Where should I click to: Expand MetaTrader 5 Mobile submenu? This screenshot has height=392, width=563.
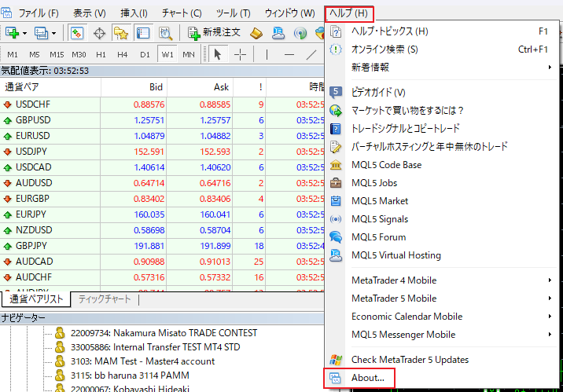coord(442,298)
